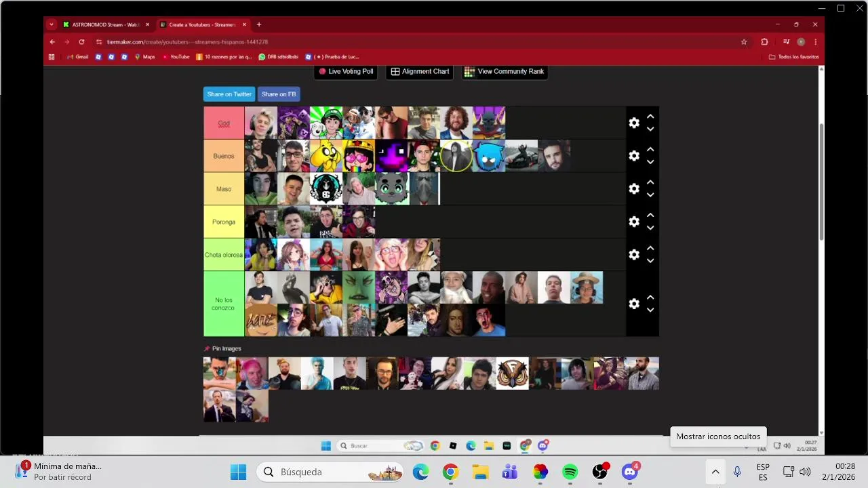Open settings gear for Chota olorosa tier
This screenshot has width=868, height=488.
pos(634,254)
